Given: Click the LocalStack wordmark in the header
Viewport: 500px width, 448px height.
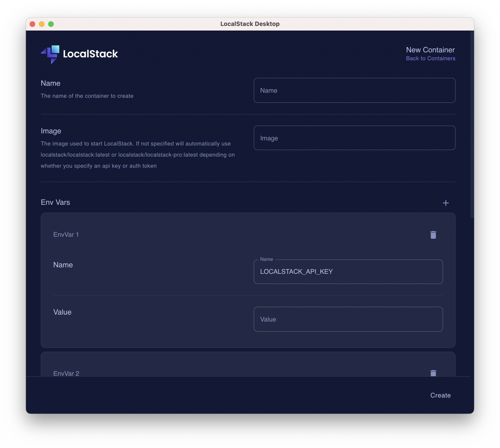Looking at the screenshot, I should pos(90,54).
